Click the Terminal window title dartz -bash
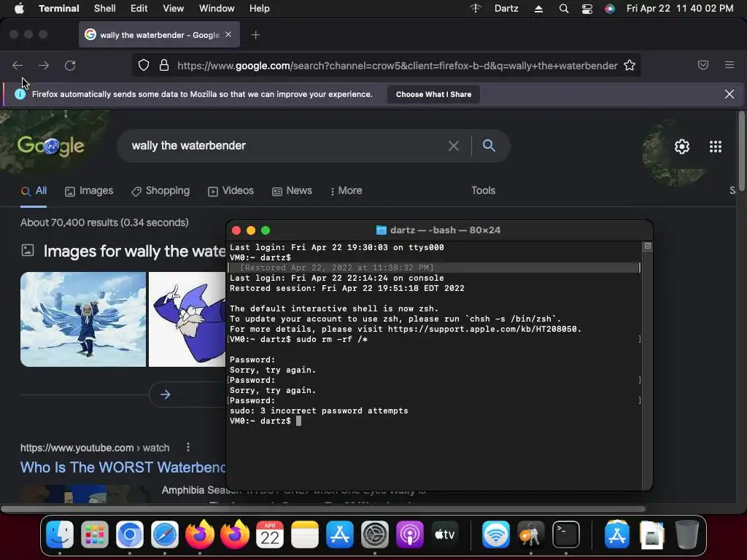The height and width of the screenshot is (560, 747). [x=445, y=230]
